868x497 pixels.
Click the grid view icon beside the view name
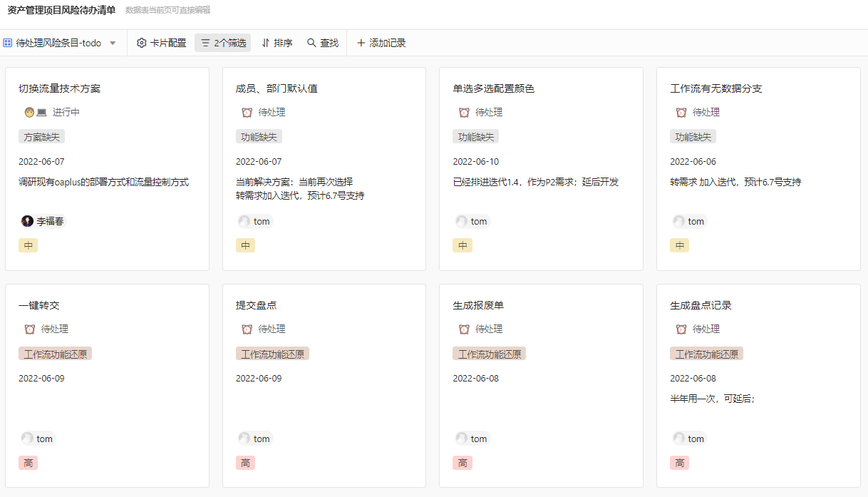(9, 42)
